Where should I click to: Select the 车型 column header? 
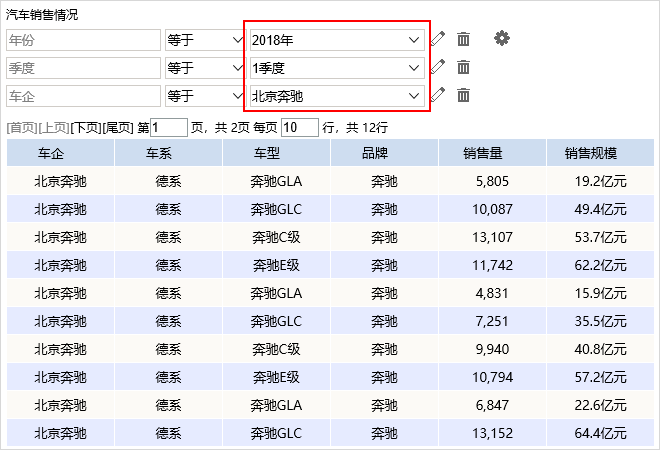tap(277, 153)
